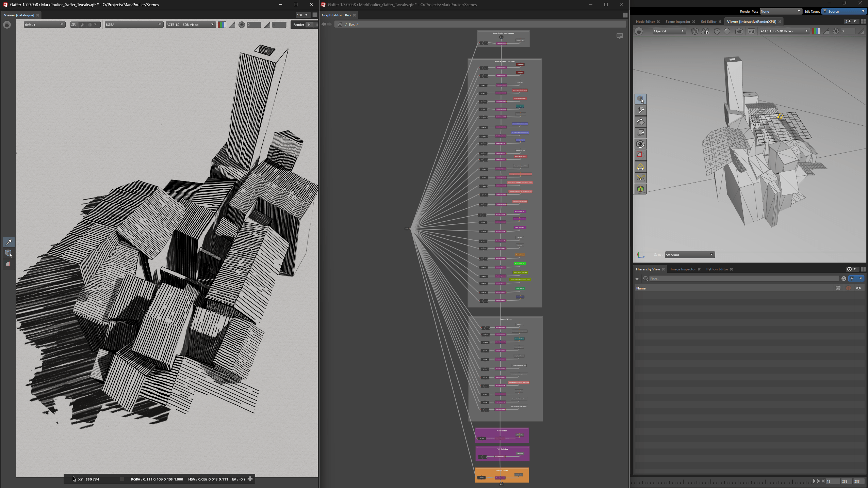
Task: Click the exposure aperture icon in Catalogue viewer
Action: (x=242, y=25)
